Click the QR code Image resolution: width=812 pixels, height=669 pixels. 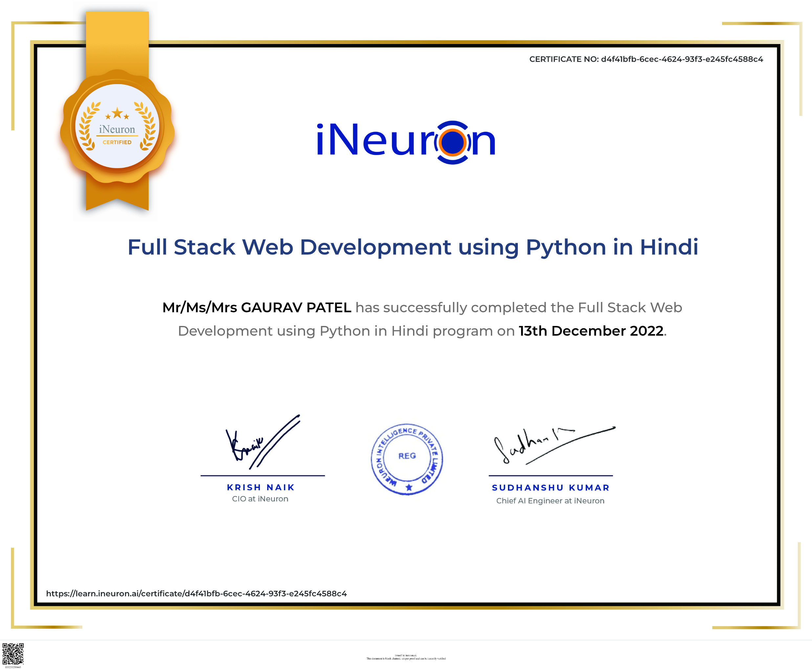(13, 654)
